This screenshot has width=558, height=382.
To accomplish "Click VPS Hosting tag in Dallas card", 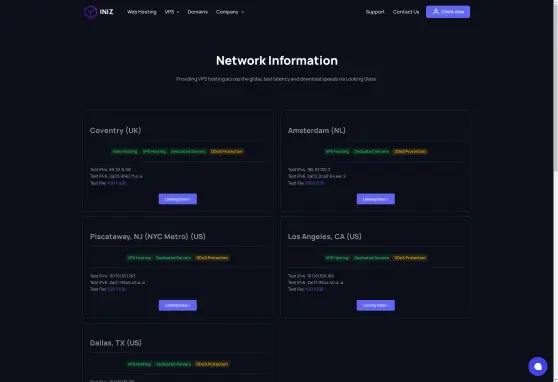I will 139,364.
